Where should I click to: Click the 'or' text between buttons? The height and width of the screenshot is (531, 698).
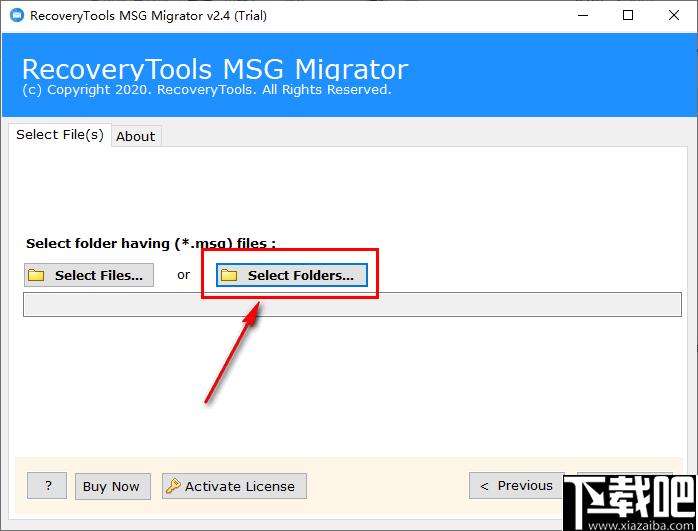(183, 275)
